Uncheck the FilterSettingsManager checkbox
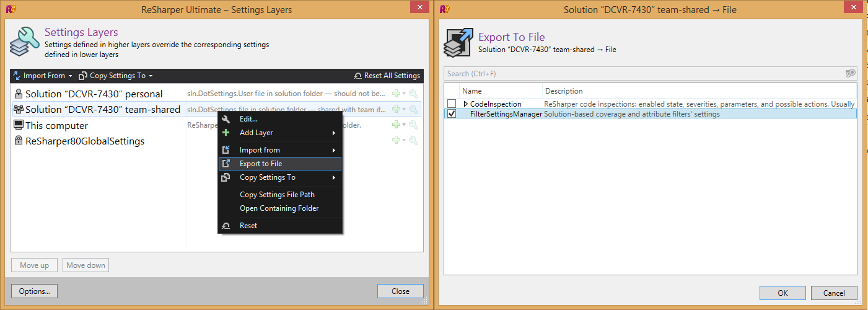This screenshot has height=310, width=868. (x=452, y=113)
